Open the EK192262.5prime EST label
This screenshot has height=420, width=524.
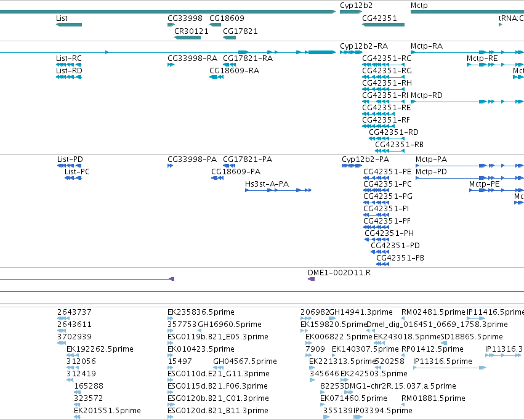(x=100, y=349)
